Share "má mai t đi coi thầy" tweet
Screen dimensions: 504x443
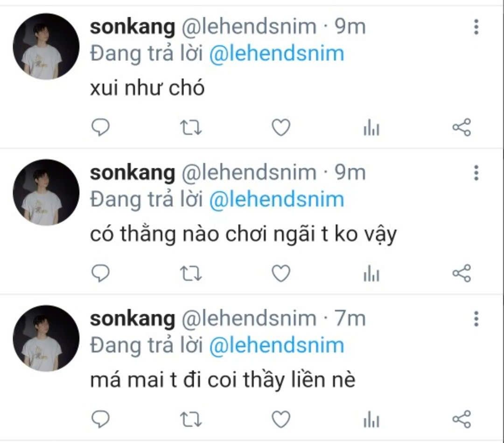(462, 419)
